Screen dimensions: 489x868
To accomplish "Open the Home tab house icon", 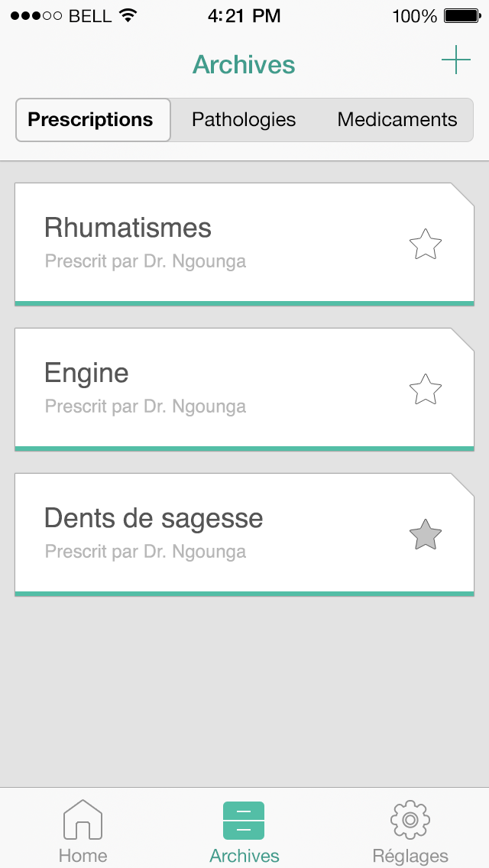I will click(x=83, y=821).
